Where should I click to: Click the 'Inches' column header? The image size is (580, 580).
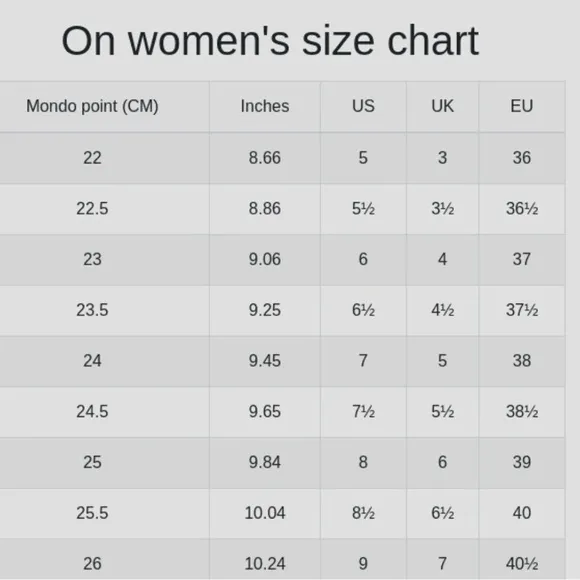pyautogui.click(x=265, y=106)
